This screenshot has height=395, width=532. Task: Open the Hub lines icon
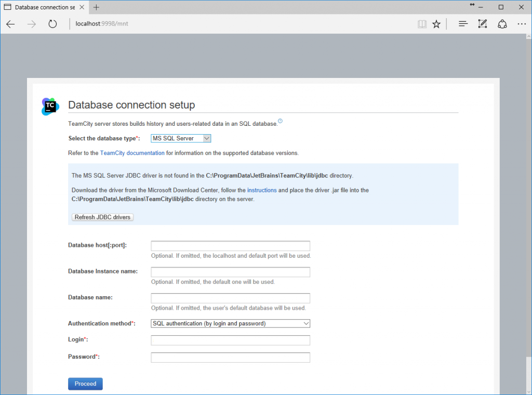pyautogui.click(x=463, y=24)
